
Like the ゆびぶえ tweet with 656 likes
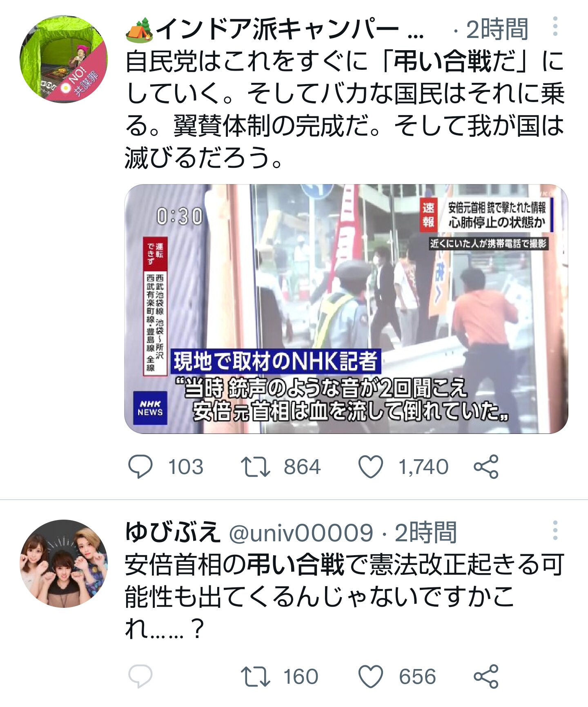[x=370, y=676]
